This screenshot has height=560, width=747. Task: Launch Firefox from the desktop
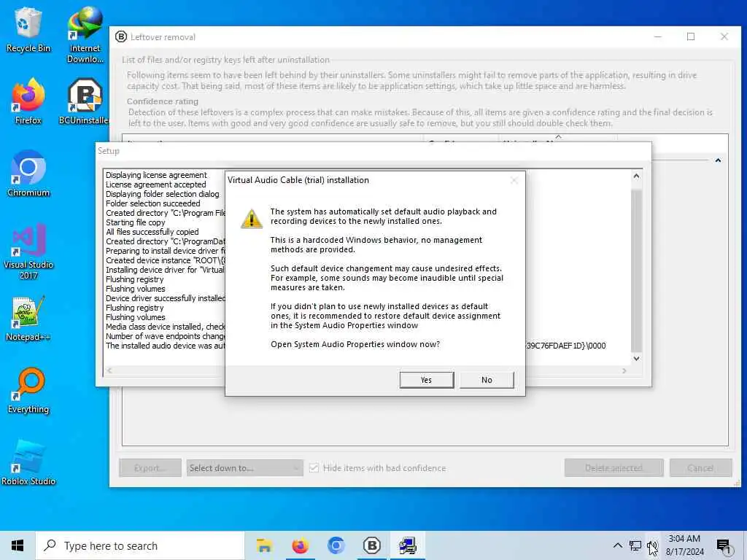[x=28, y=101]
